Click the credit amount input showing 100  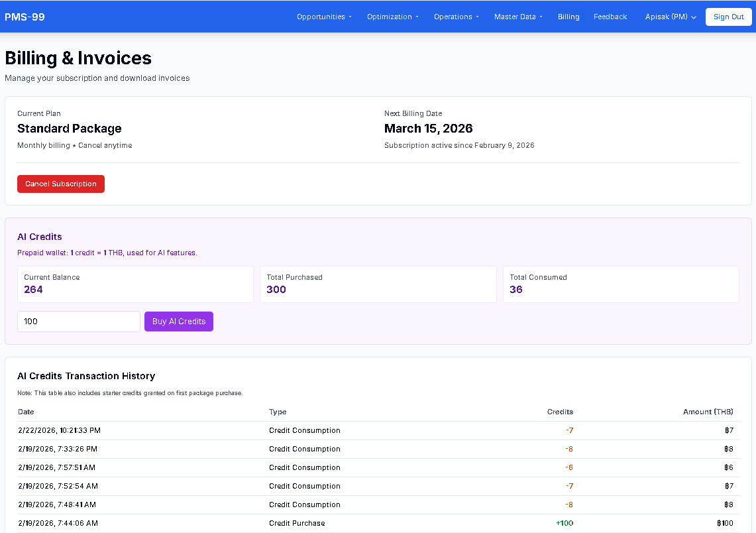point(78,321)
